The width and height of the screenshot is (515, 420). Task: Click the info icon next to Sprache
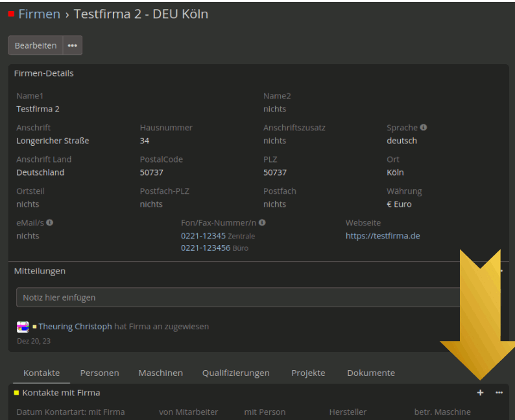(x=424, y=128)
